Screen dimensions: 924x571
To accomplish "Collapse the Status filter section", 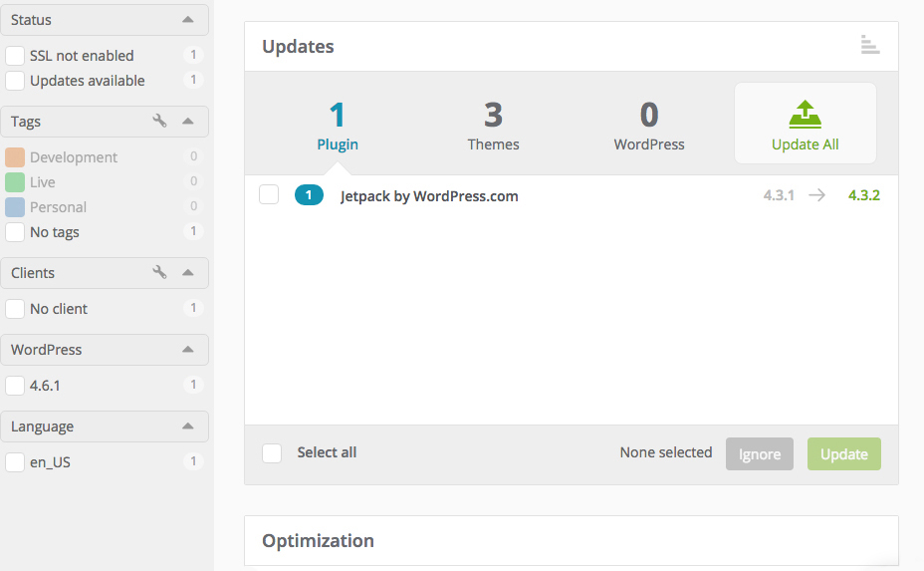I will (x=187, y=20).
